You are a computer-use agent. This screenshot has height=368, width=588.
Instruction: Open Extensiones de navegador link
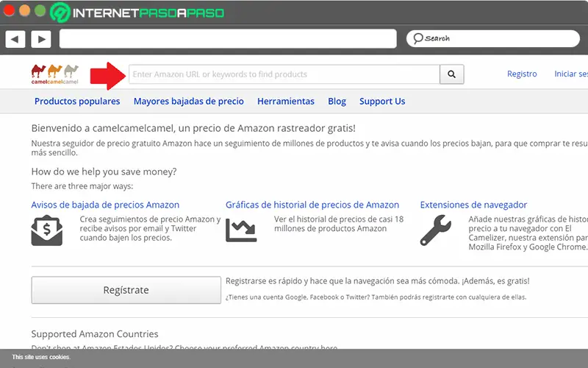pyautogui.click(x=473, y=205)
